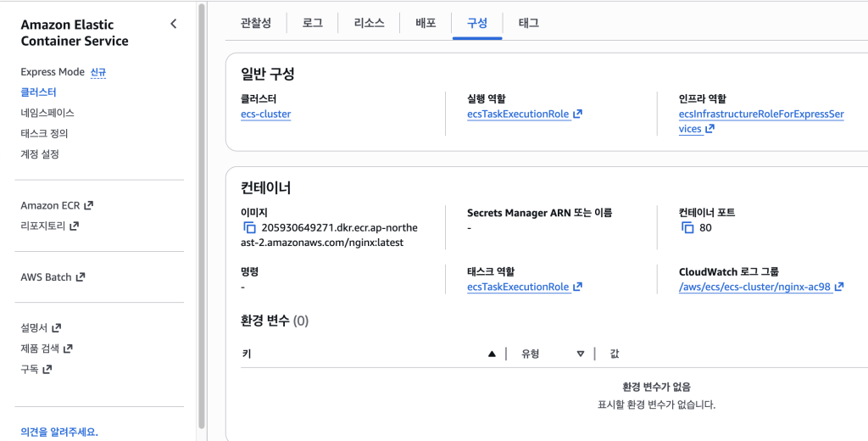Click external link icon beside 설명서

[x=57, y=328]
